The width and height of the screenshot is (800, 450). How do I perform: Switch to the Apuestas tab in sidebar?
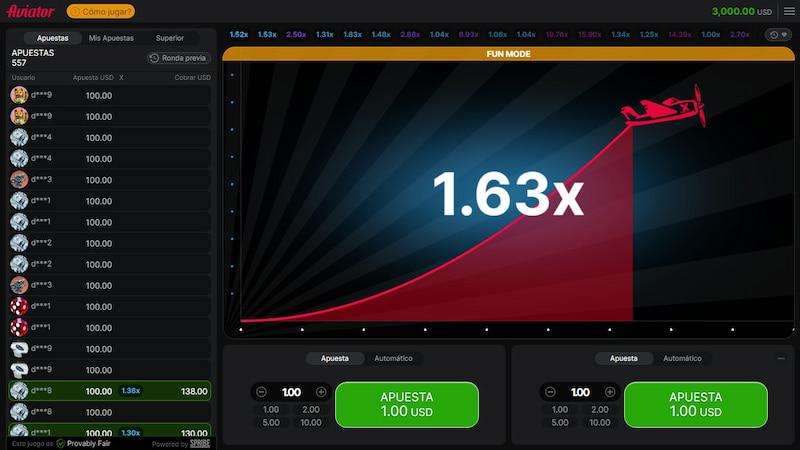tap(53, 38)
